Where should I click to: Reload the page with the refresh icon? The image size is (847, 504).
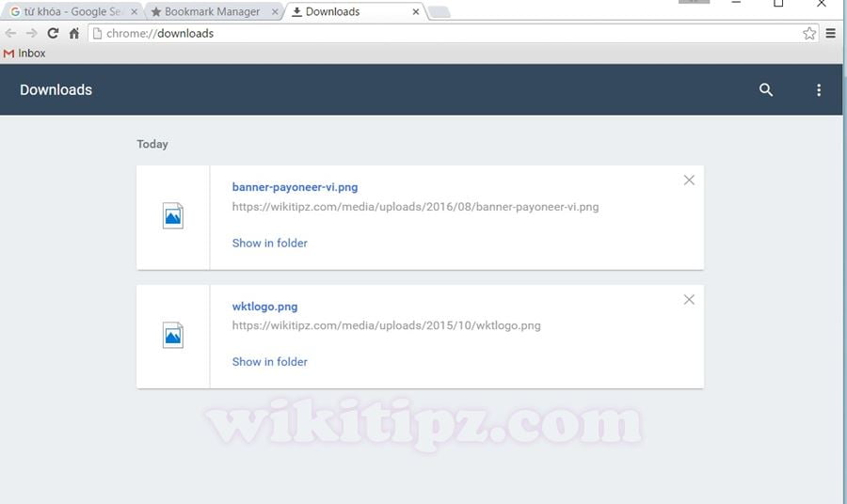tap(53, 34)
